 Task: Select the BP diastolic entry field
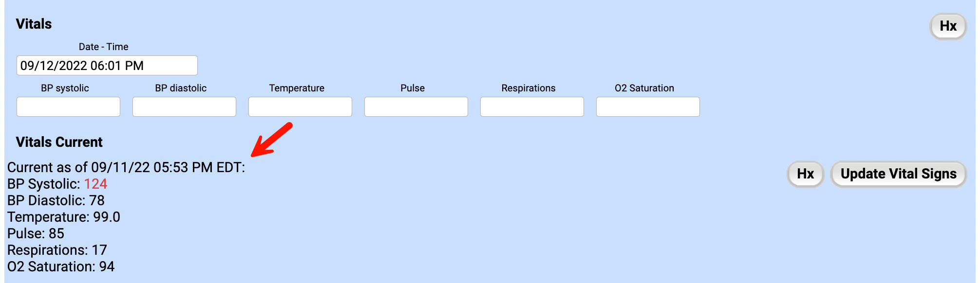[184, 107]
